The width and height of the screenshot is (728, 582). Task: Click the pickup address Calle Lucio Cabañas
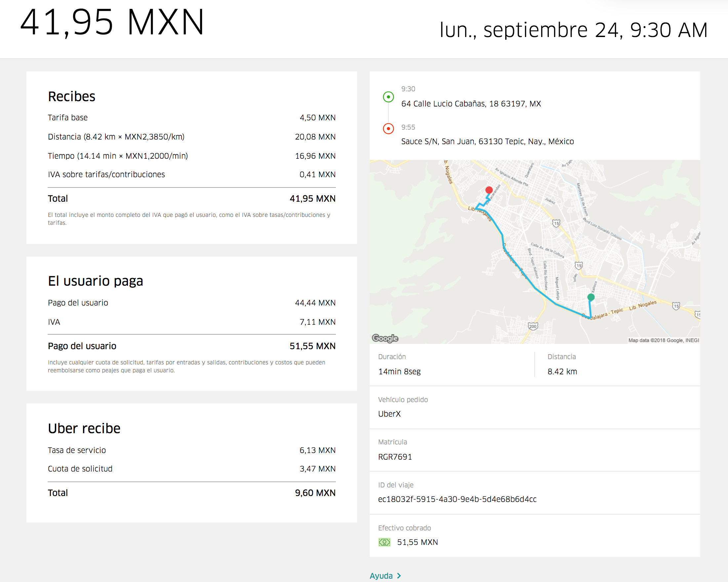click(x=471, y=104)
